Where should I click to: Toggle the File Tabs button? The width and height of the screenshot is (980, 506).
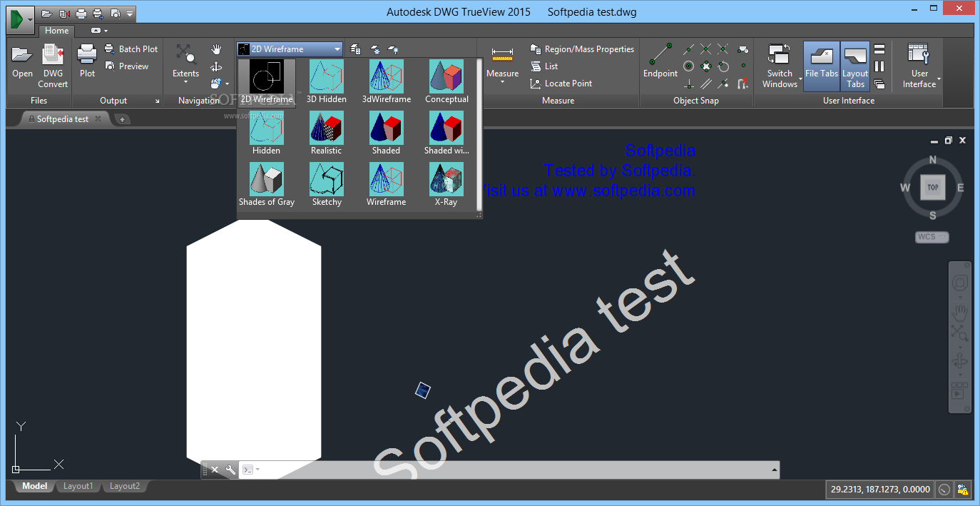click(x=822, y=66)
